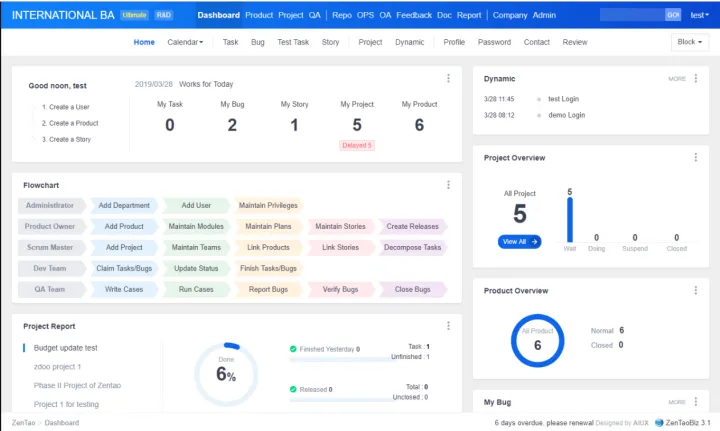
Task: Open the welcome panel three-dot menu
Action: click(448, 78)
